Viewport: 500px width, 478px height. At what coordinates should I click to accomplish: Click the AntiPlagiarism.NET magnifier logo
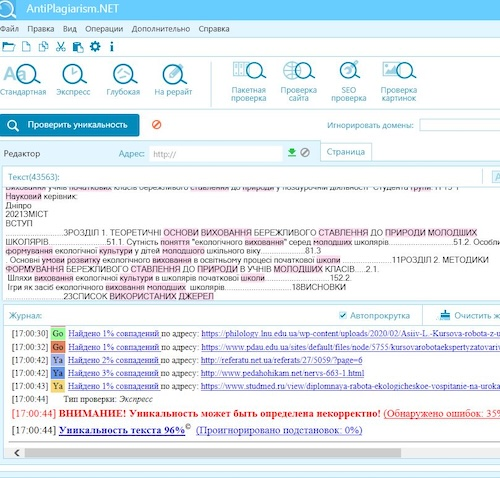point(7,9)
